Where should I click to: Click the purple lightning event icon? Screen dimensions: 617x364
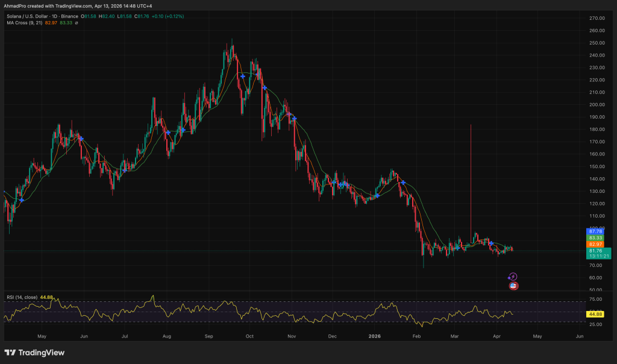coord(512,277)
